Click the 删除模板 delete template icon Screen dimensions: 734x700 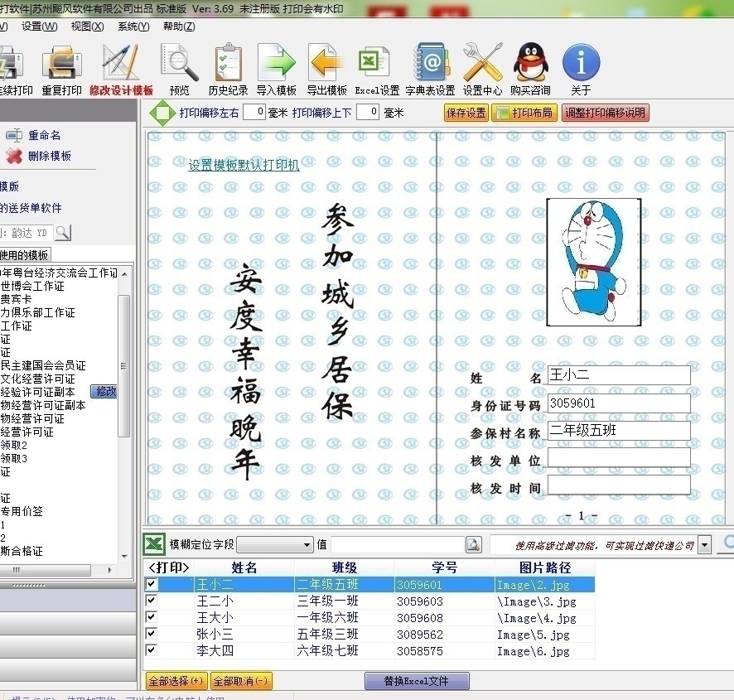point(12,155)
